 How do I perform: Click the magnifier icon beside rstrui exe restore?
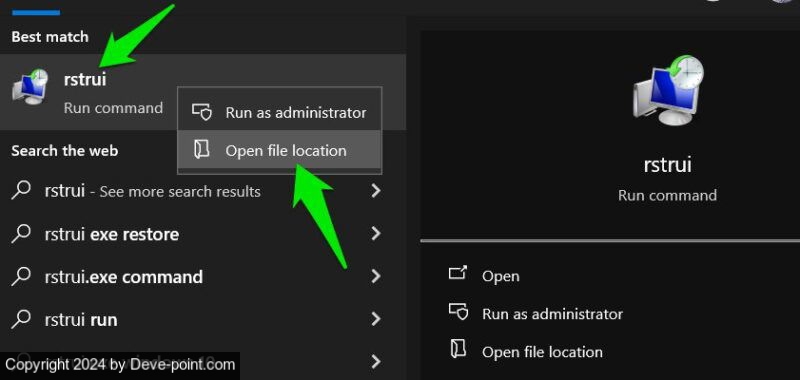pos(21,234)
